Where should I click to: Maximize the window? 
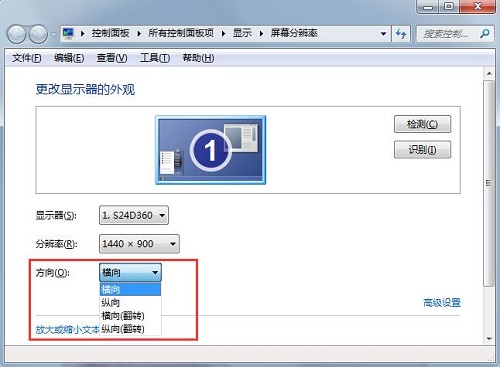click(450, 7)
